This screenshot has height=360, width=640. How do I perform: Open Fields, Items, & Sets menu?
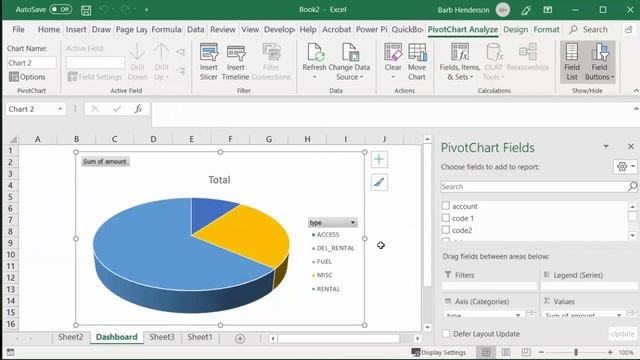(x=460, y=61)
